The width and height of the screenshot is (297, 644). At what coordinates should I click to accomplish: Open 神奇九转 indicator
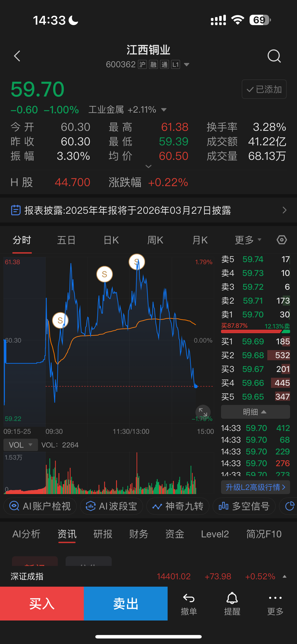click(x=178, y=506)
